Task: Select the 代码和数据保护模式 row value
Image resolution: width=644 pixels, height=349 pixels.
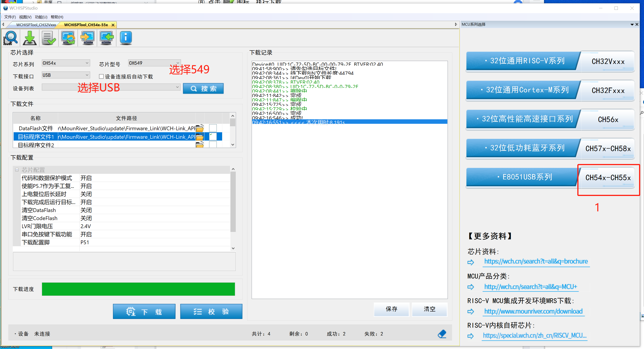Action: (x=155, y=178)
